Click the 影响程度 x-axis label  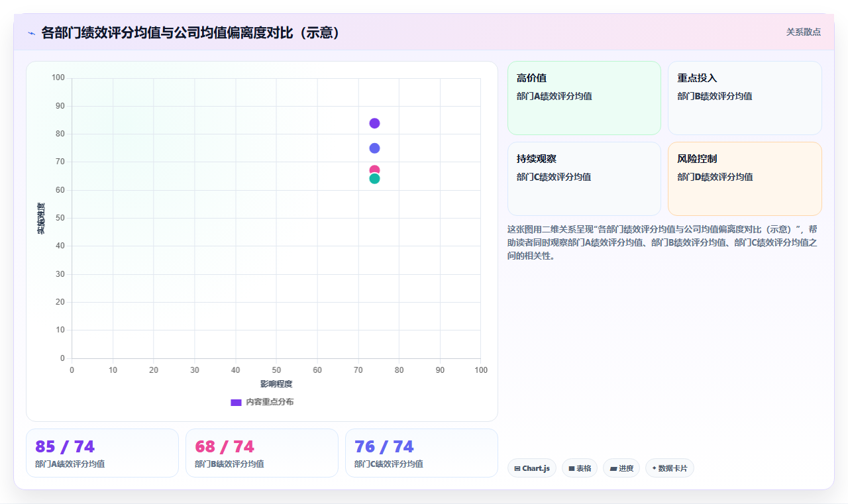[x=276, y=384]
